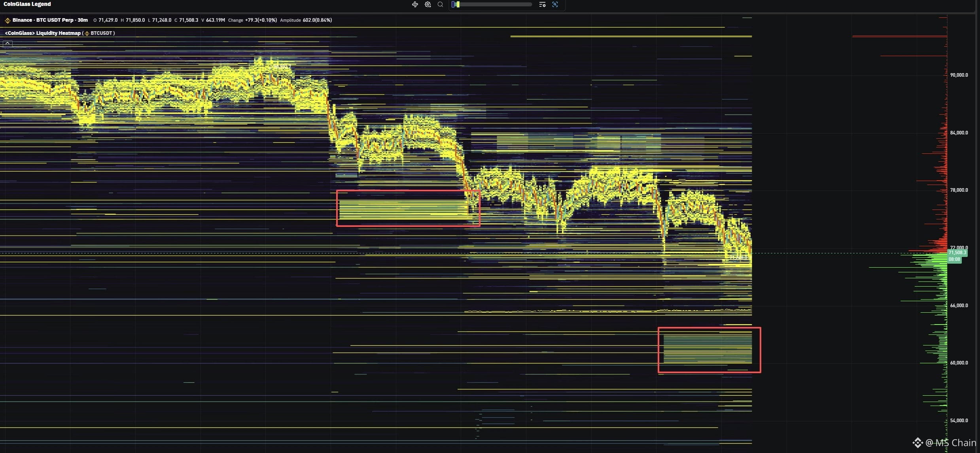This screenshot has width=980, height=453.
Task: Collapse the indicator legend chevron button
Action: pyautogui.click(x=8, y=43)
